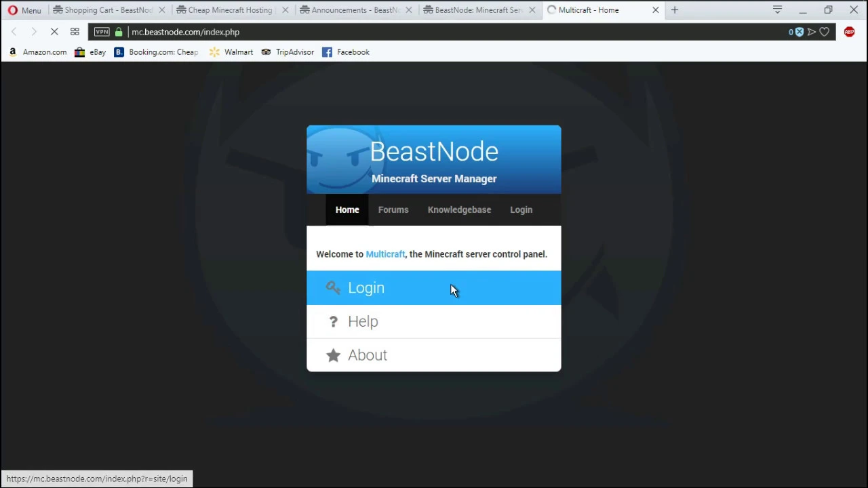Open the Knowledgebase navigation item
The height and width of the screenshot is (488, 868).
pyautogui.click(x=459, y=209)
